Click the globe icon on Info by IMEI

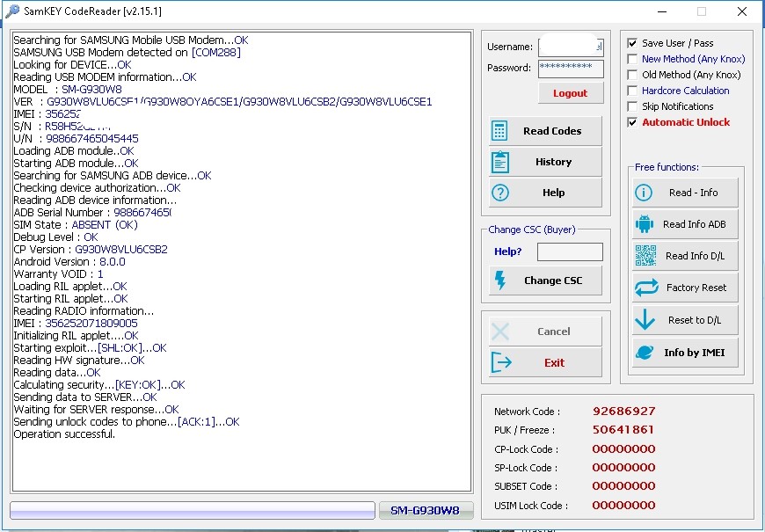pyautogui.click(x=645, y=352)
